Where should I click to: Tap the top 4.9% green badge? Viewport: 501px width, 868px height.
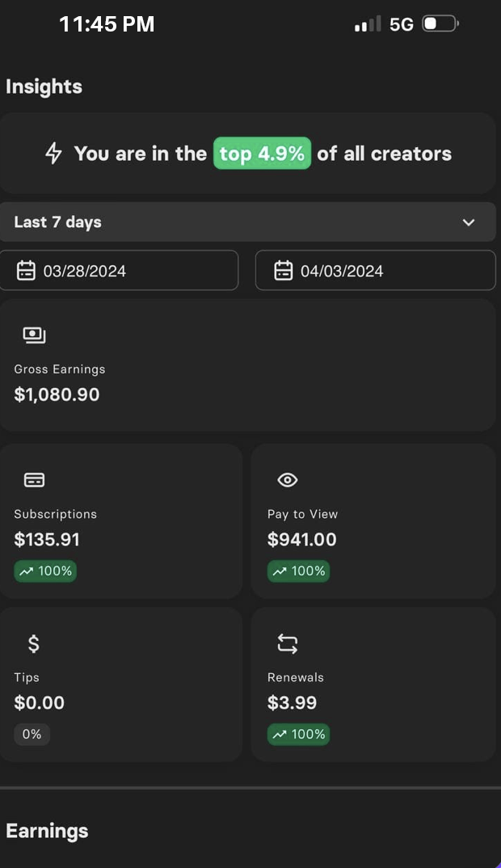tap(262, 154)
